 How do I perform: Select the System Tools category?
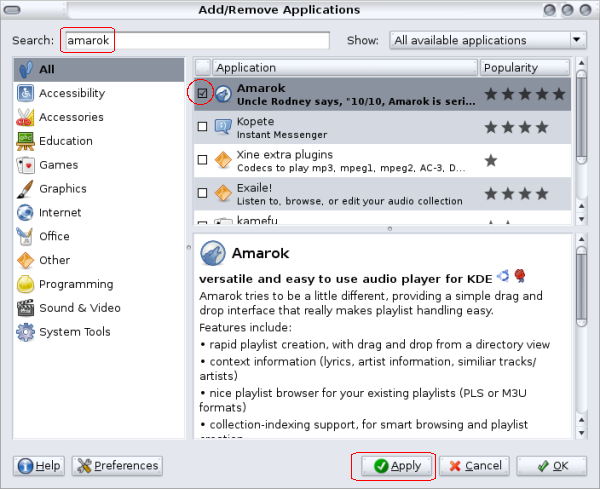pyautogui.click(x=99, y=332)
